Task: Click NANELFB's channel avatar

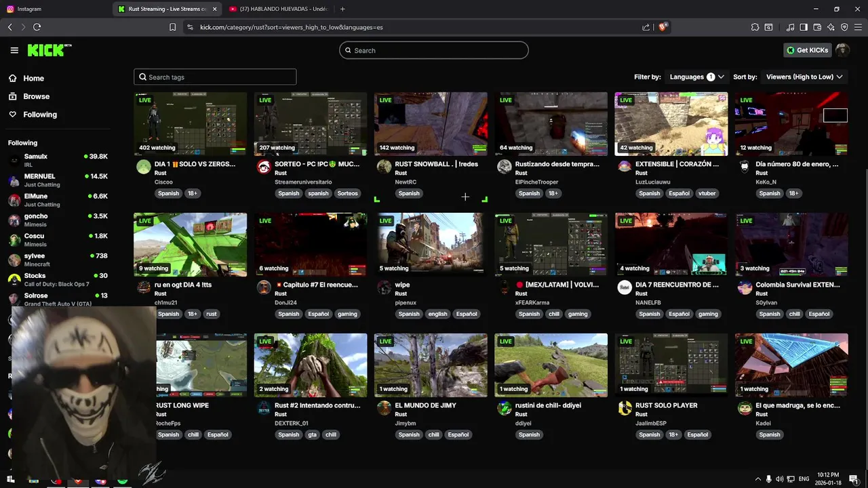Action: click(x=625, y=287)
